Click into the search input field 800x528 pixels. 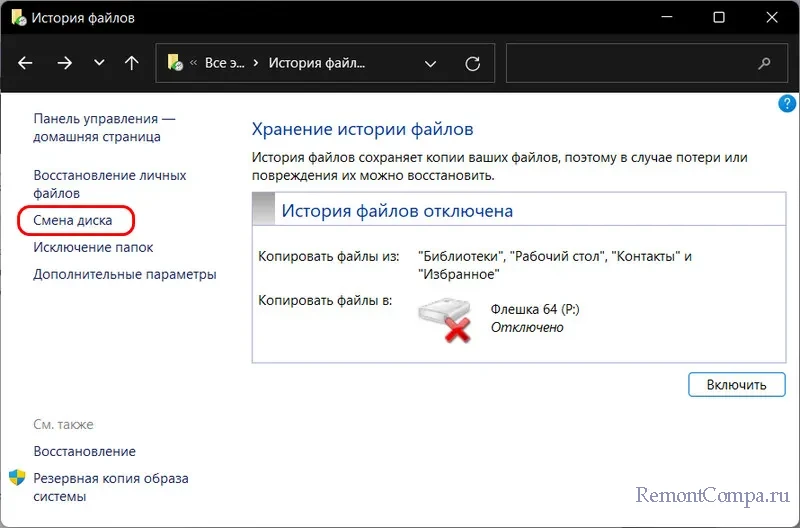pyautogui.click(x=630, y=63)
